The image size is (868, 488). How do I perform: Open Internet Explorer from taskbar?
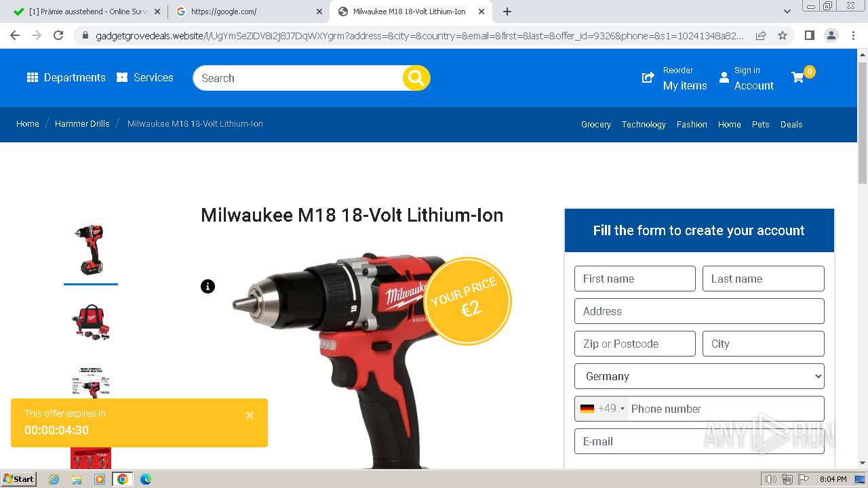(x=54, y=479)
